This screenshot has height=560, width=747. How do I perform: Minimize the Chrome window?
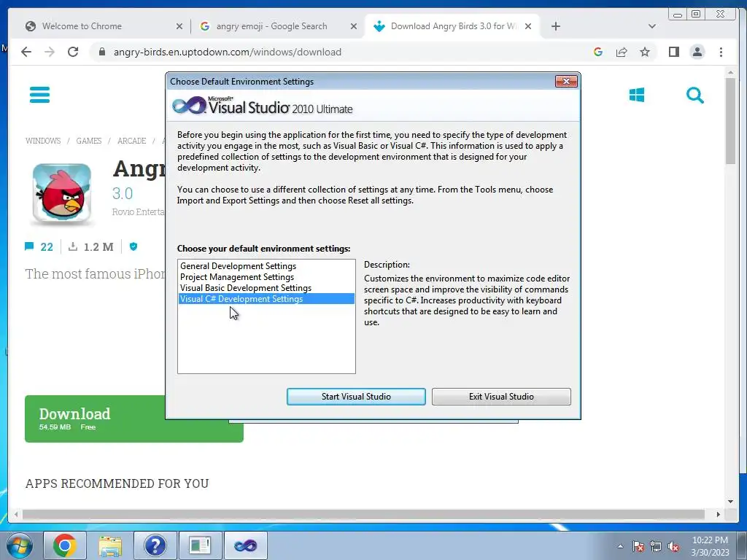point(678,15)
